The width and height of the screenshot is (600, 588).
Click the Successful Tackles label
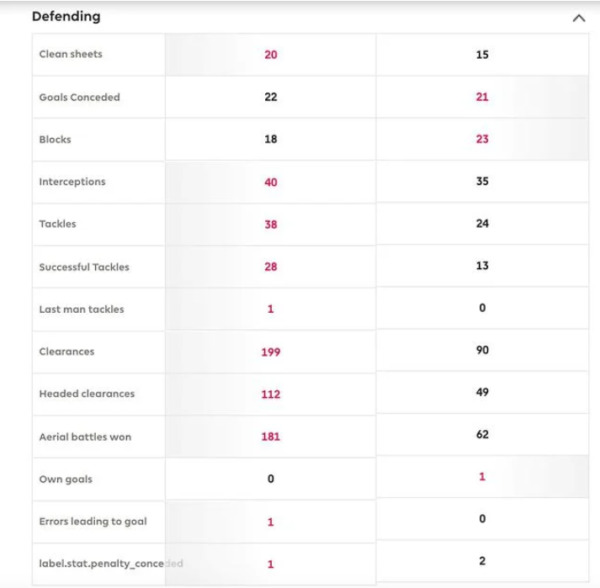pos(84,267)
